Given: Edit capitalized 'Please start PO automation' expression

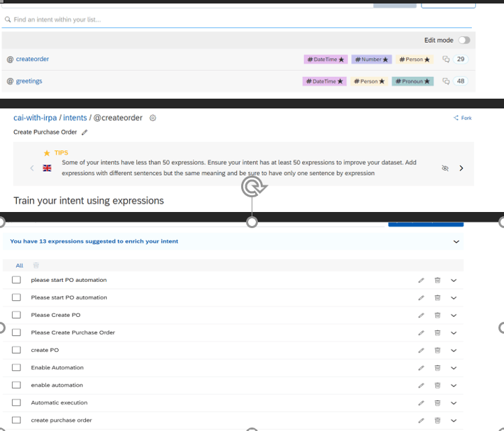Looking at the screenshot, I should [x=421, y=298].
